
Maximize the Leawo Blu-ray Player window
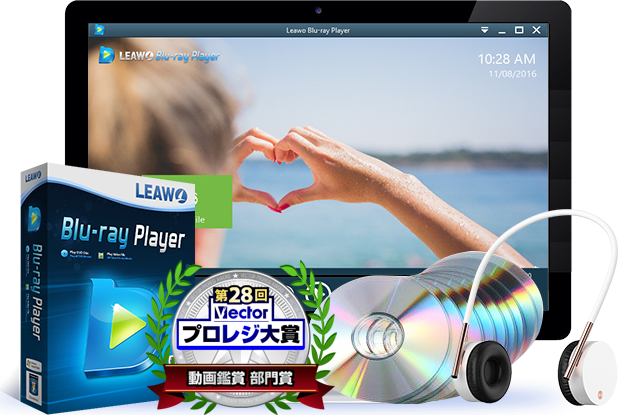(519, 30)
